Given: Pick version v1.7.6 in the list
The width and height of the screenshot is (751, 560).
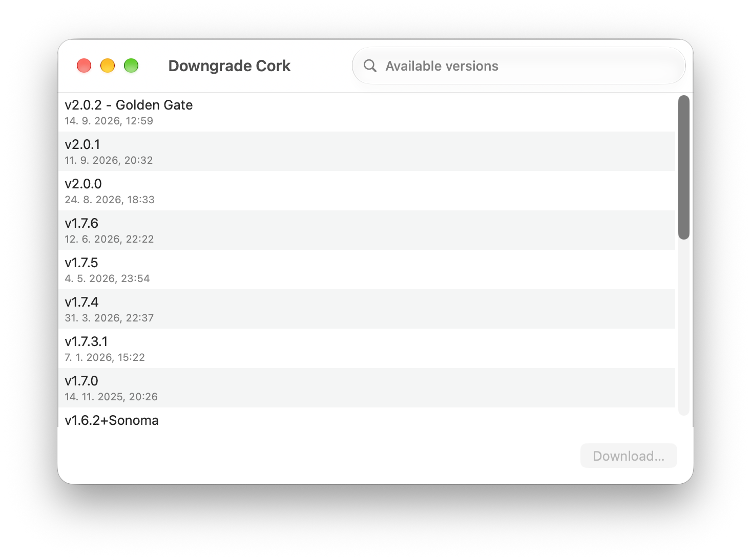Looking at the screenshot, I should click(x=366, y=230).
